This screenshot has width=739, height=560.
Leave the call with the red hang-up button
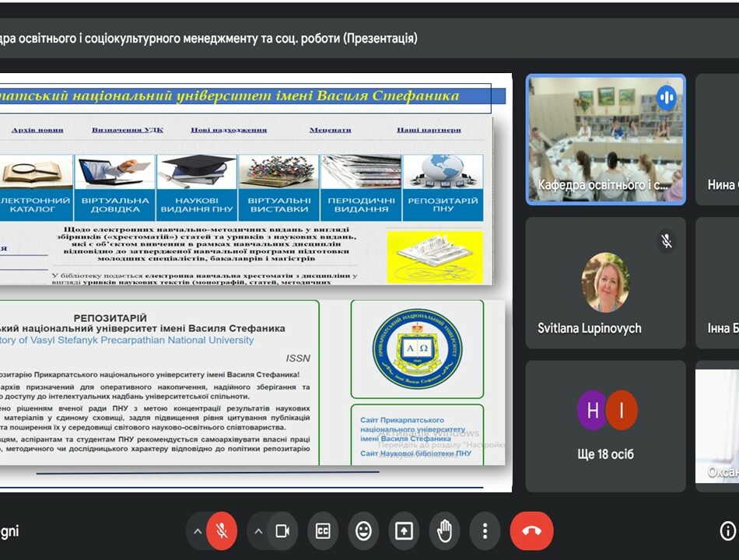531,531
